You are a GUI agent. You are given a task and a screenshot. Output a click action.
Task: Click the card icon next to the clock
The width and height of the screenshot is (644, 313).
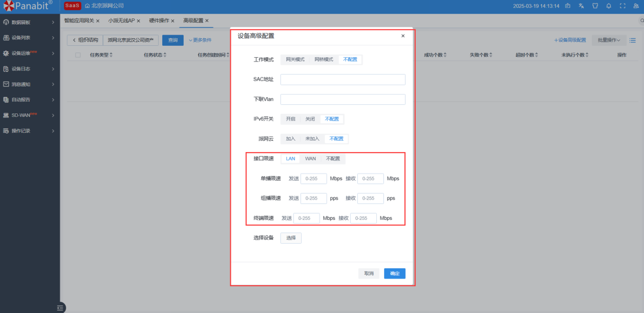tap(568, 6)
